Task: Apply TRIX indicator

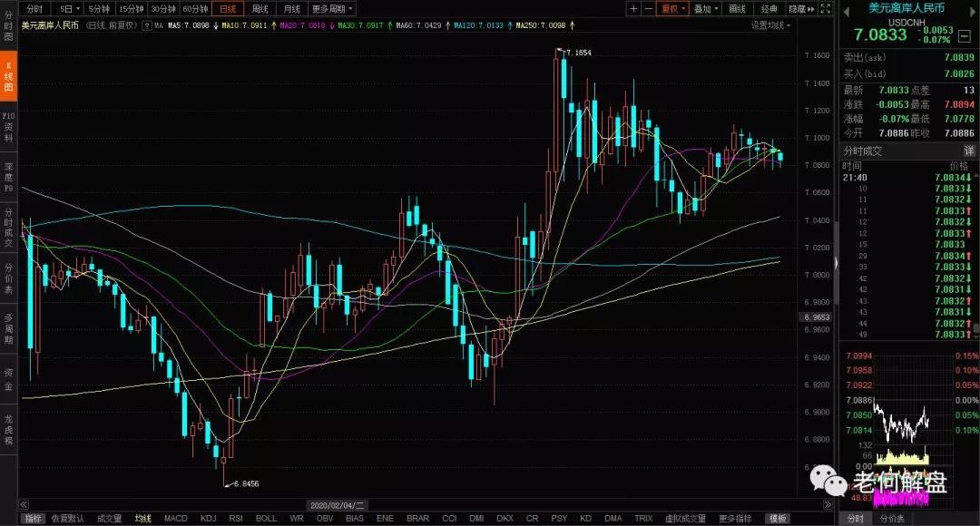Action: click(x=643, y=519)
